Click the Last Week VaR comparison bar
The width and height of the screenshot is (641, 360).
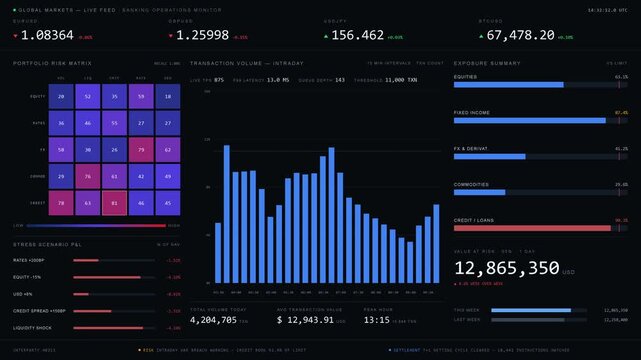tap(539, 320)
